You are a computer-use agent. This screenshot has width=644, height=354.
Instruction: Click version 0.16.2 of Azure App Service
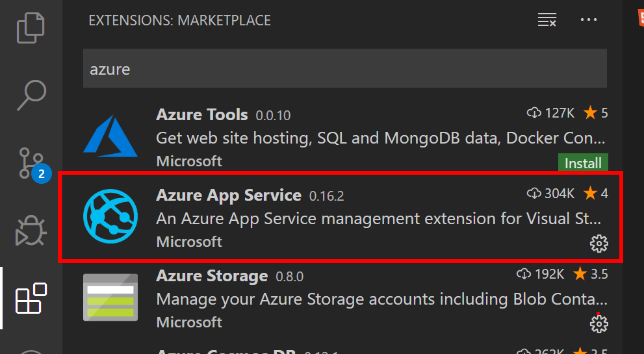[326, 196]
